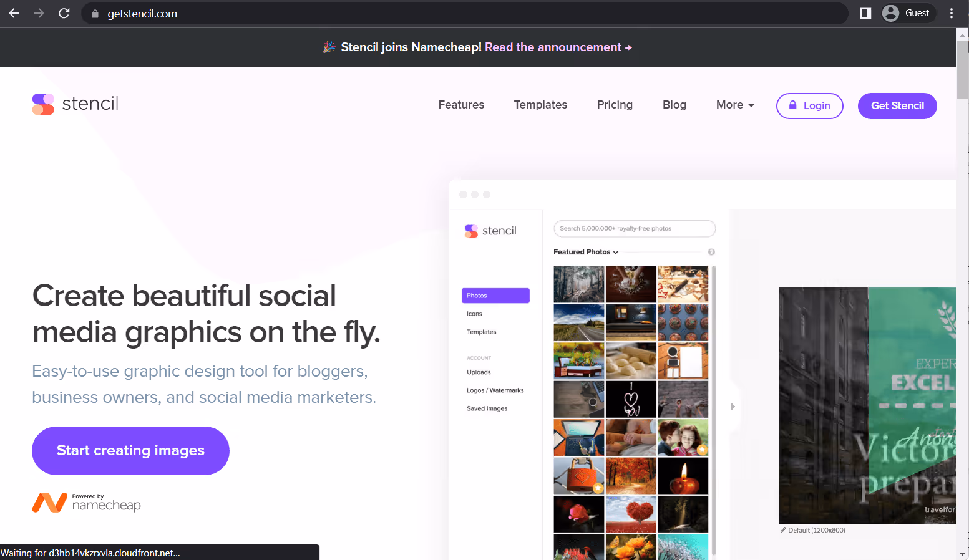Screen dimensions: 969x560
Task: Click the stencil logo in app preview
Action: 490,231
